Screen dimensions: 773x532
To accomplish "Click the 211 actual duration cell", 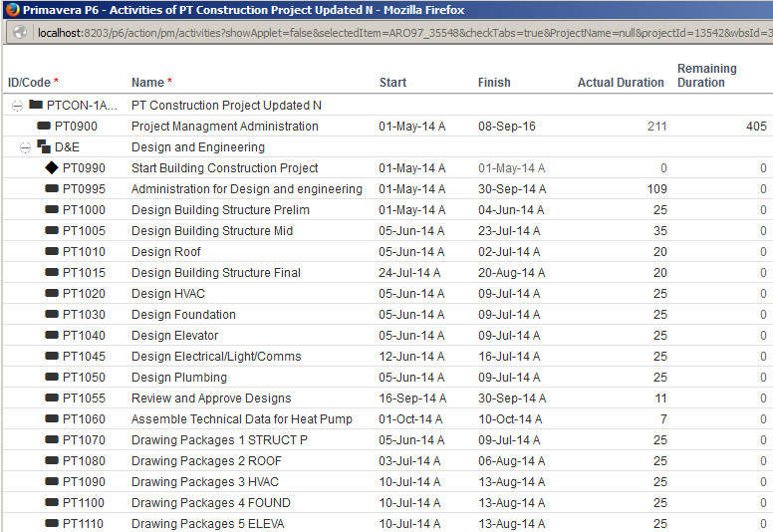I will point(656,127).
